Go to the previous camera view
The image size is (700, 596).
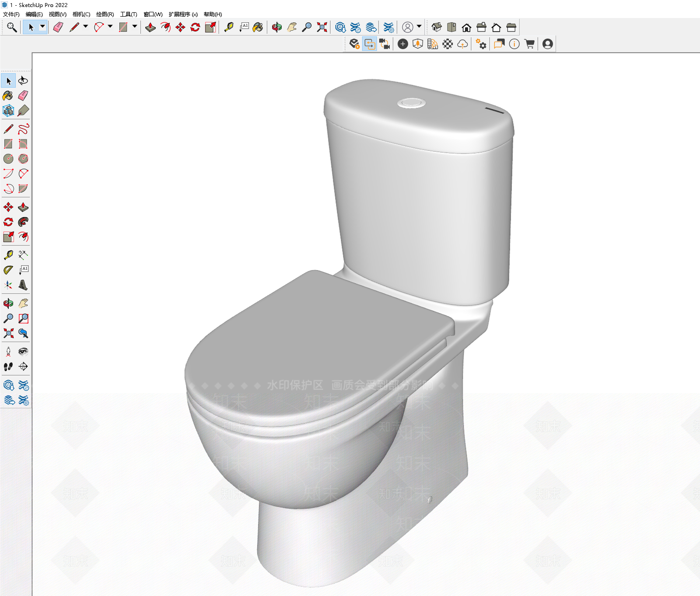(23, 333)
